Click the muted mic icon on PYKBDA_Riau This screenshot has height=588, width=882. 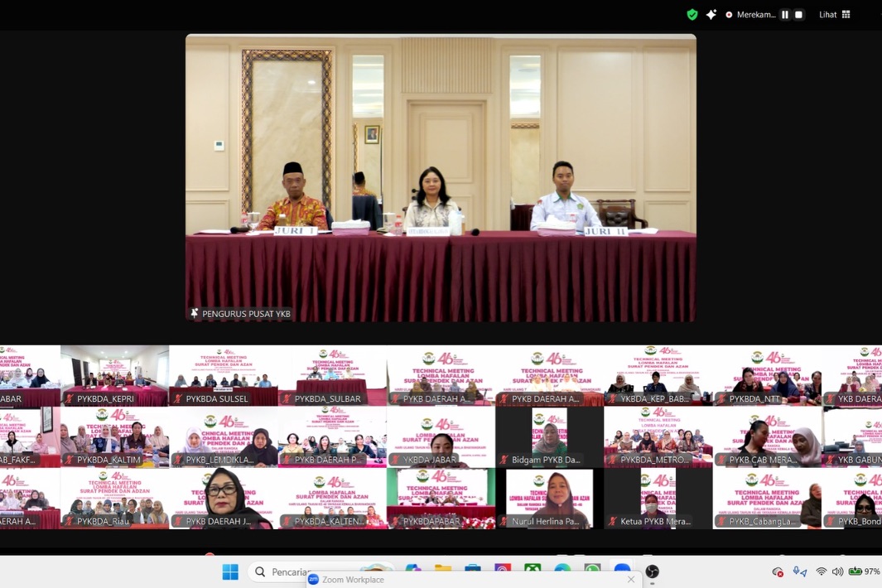pos(69,522)
